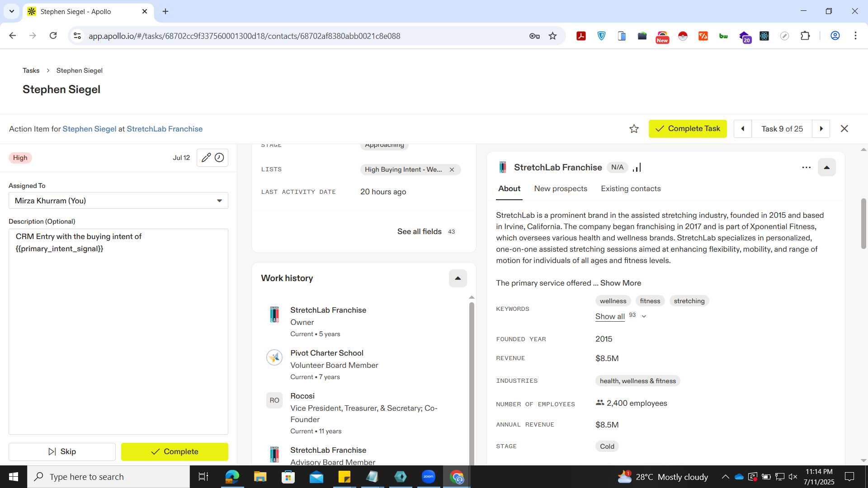Click the High priority badge

[20, 158]
